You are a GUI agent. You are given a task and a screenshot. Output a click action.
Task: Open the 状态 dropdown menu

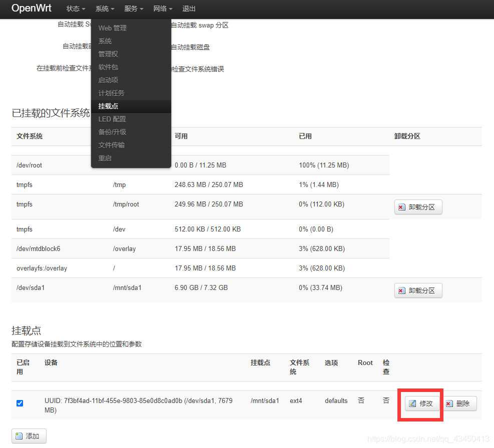(x=76, y=9)
